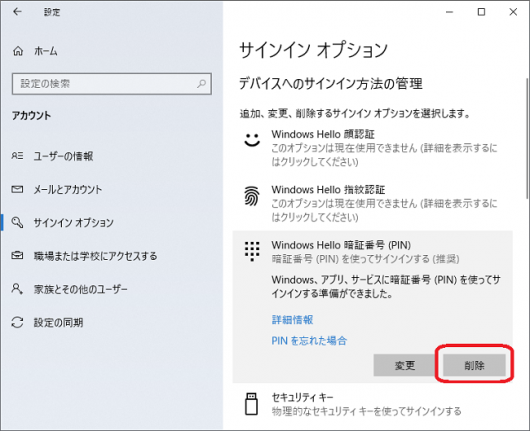530x431 pixels.
Task: Click the magnifier icon in search box
Action: click(x=202, y=83)
